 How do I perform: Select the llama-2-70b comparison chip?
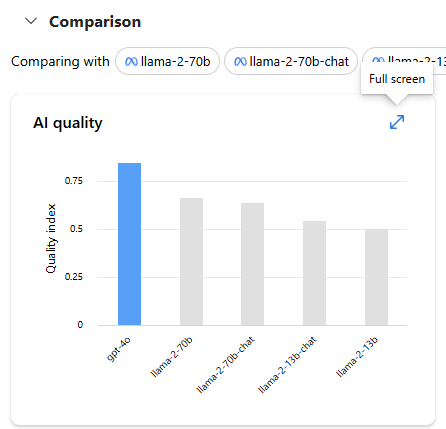167,61
